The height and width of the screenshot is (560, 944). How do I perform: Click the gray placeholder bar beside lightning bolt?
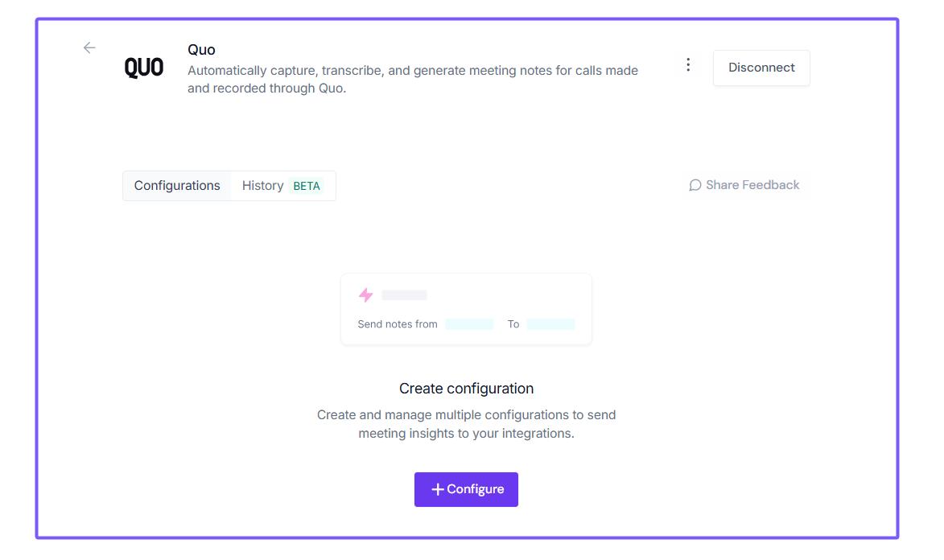tap(404, 295)
